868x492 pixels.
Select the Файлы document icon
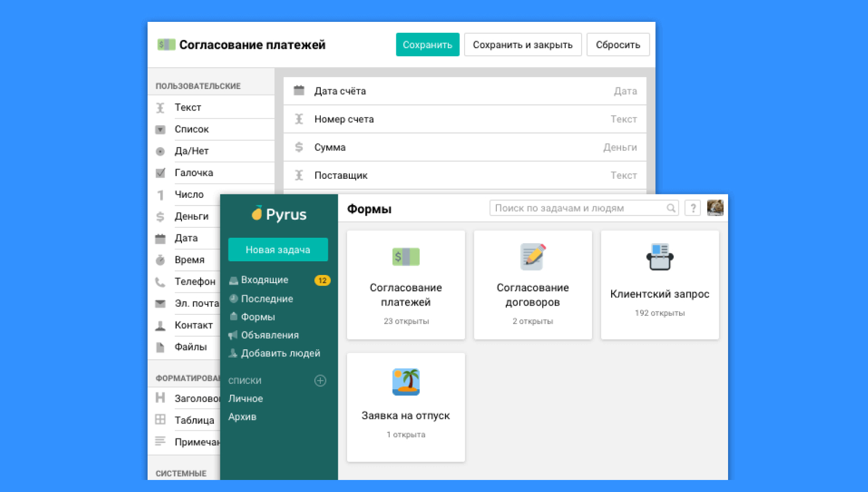coord(160,347)
